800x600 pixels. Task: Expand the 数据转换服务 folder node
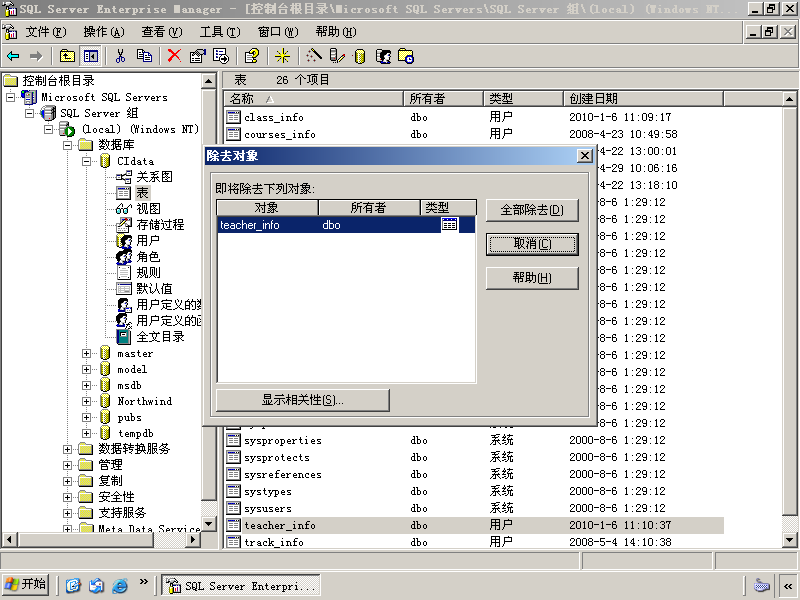[67, 449]
